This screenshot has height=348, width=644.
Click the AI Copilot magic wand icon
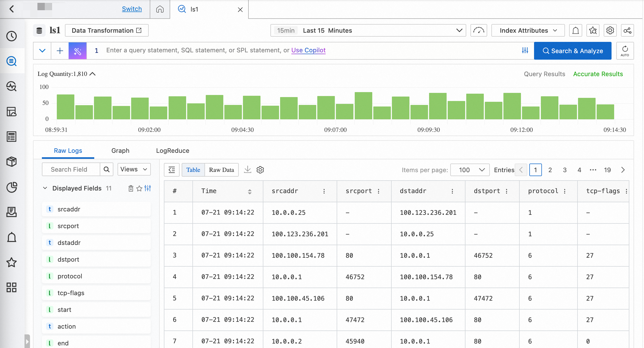tap(77, 51)
